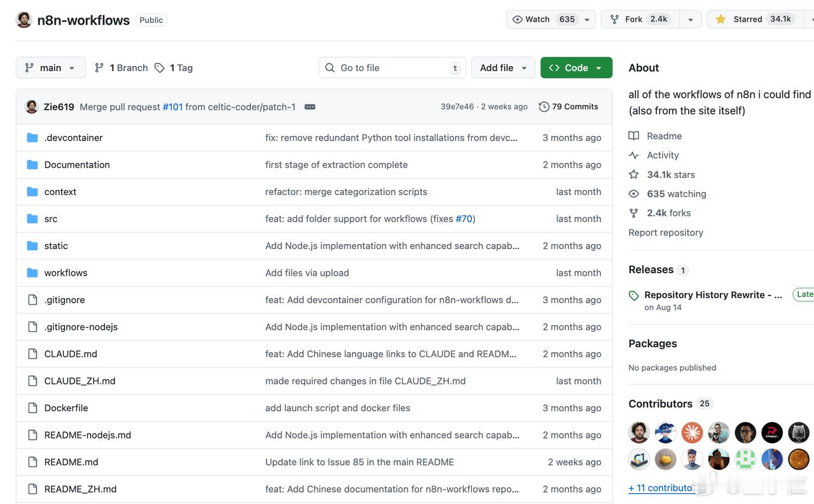The width and height of the screenshot is (814, 504).
Task: Open the Zie619 author name link
Action: pos(59,107)
